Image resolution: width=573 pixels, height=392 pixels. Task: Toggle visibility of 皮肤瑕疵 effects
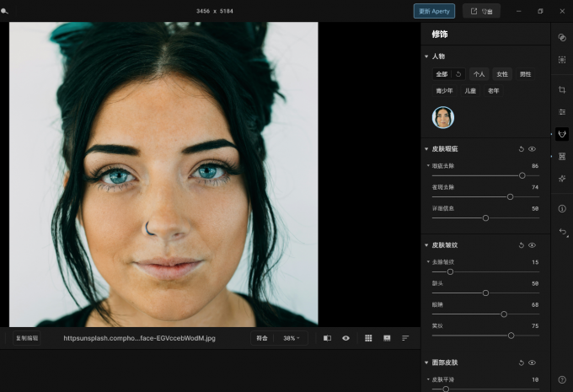(532, 149)
